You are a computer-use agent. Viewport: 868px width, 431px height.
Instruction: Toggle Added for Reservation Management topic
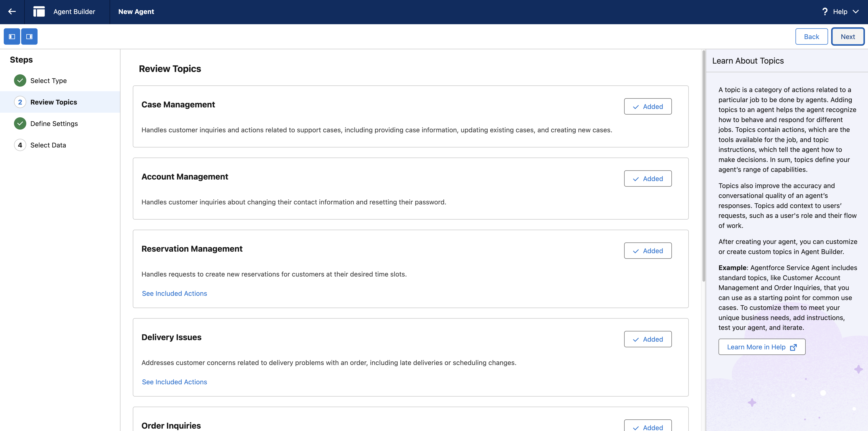pyautogui.click(x=647, y=250)
